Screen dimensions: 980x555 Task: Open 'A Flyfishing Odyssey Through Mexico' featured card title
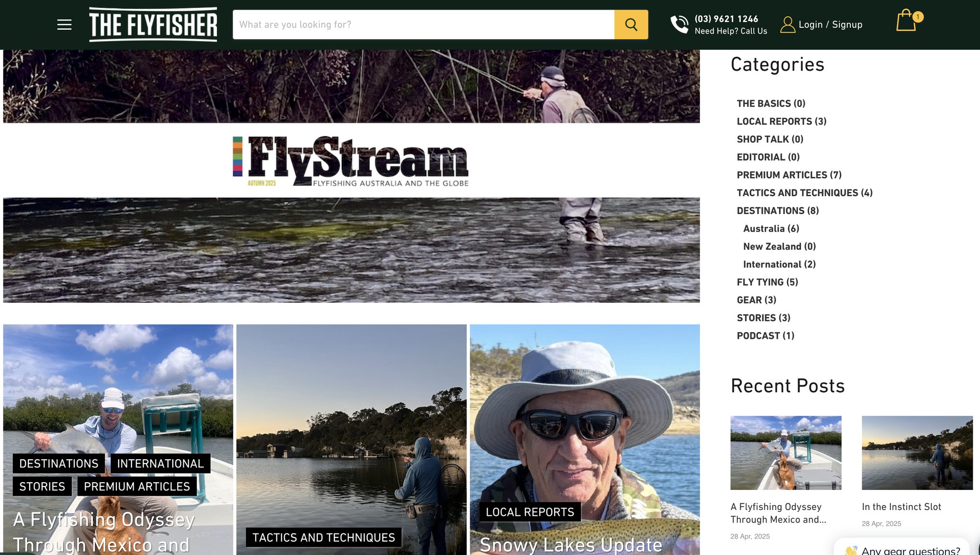pyautogui.click(x=104, y=532)
